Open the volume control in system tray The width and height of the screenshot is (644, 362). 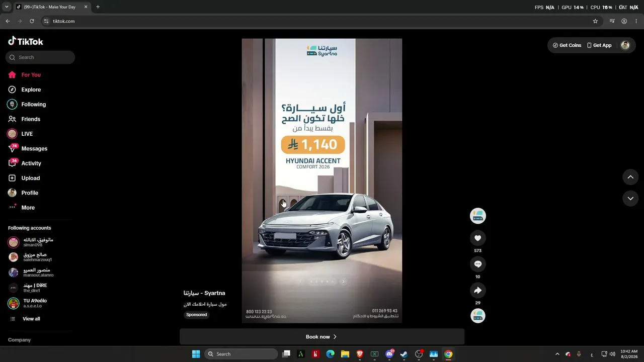[x=612, y=354]
